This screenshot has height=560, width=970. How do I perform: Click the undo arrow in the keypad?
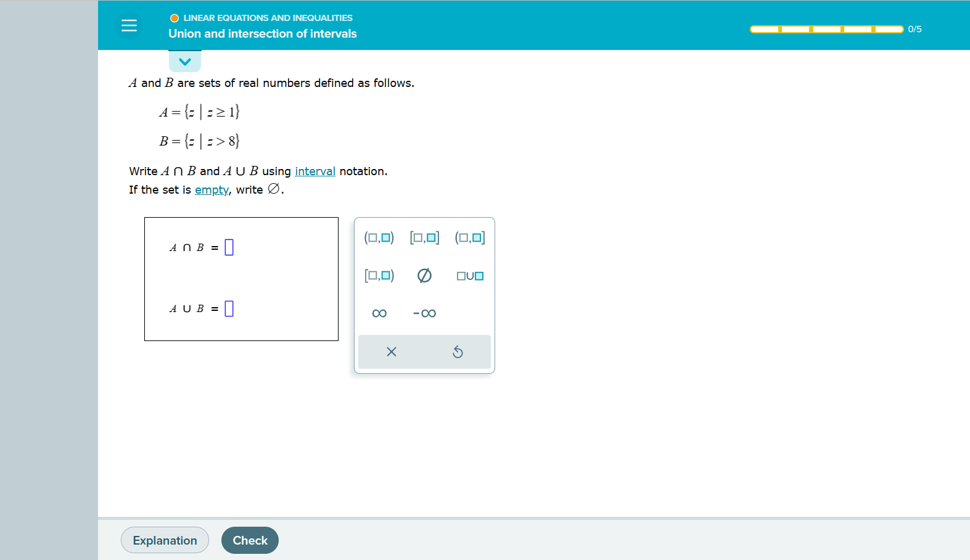(458, 352)
